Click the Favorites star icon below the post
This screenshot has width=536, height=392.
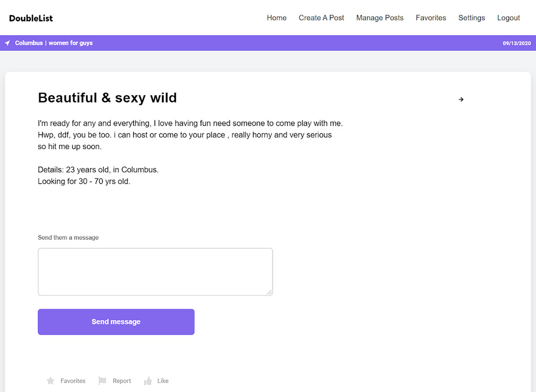50,381
